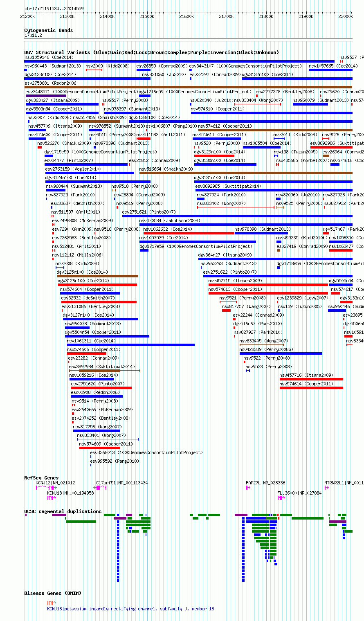Select esv3368013 (1000GenomesConsortiumPilotProject) variant label
The width and height of the screenshot is (364, 621).
point(146,452)
